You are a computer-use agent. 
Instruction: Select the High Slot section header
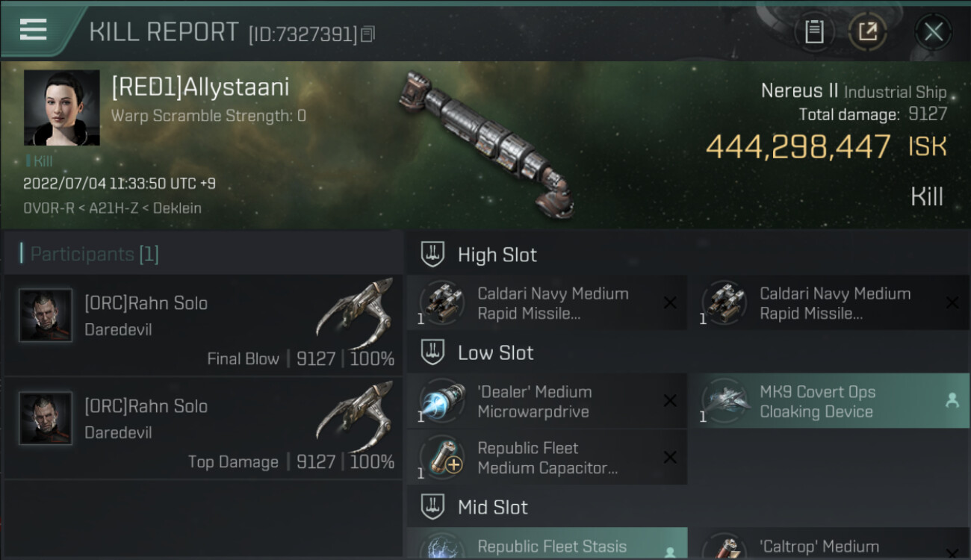[497, 255]
